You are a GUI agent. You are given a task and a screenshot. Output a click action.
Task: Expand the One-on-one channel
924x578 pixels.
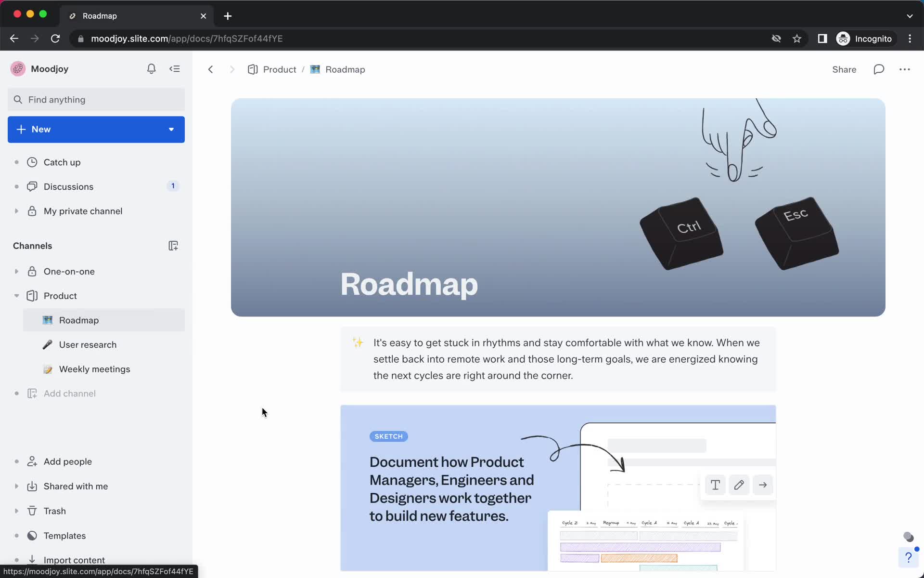[x=16, y=271]
